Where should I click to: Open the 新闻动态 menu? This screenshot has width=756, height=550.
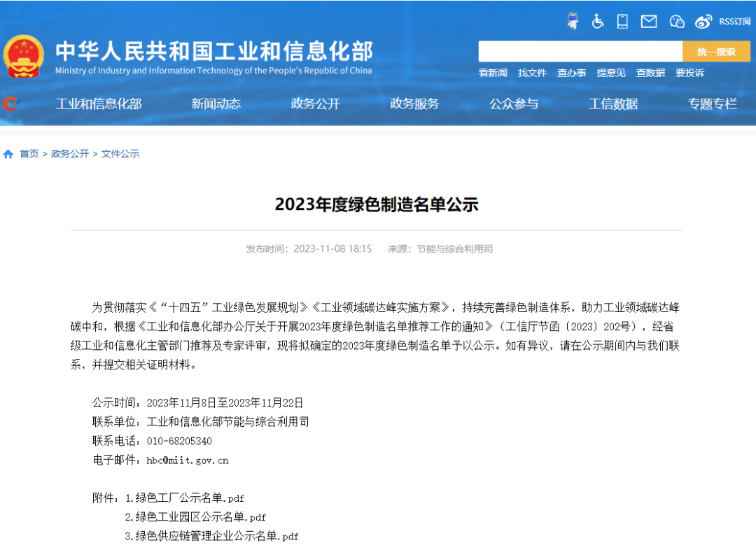(x=216, y=104)
